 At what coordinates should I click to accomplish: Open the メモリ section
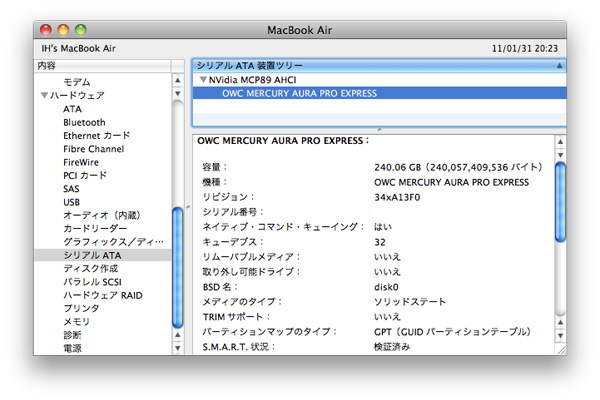click(77, 322)
